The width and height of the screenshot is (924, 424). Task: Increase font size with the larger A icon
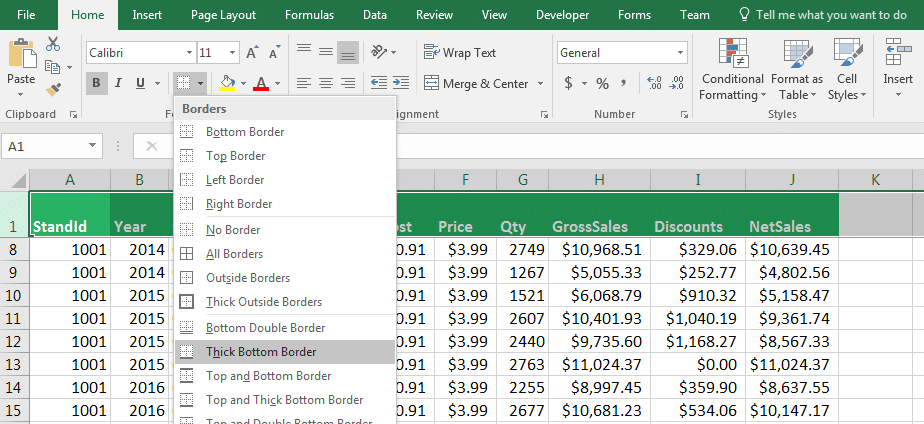252,53
